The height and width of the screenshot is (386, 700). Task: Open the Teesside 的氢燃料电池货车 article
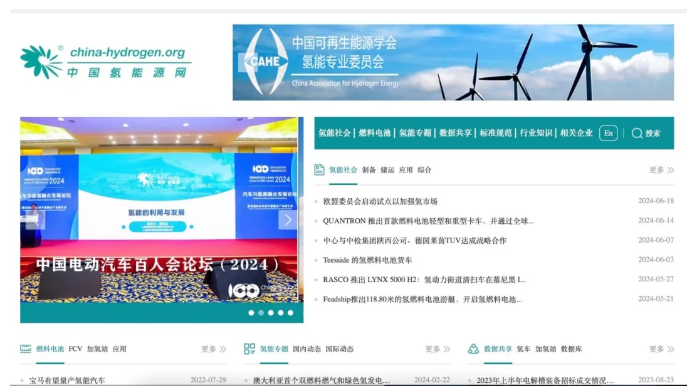pyautogui.click(x=367, y=260)
